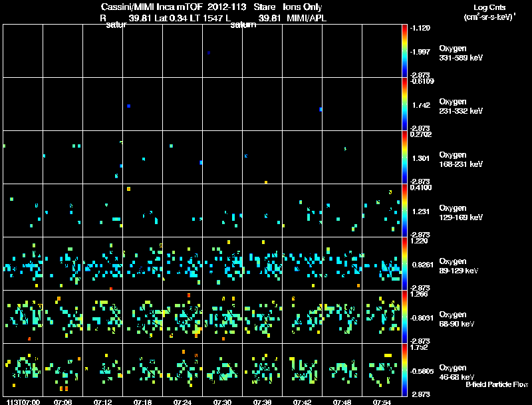Screen dimensions: 532x405
Task: Open the Oxygen 68-90 keV panel at 07:24
Action: click(182, 317)
